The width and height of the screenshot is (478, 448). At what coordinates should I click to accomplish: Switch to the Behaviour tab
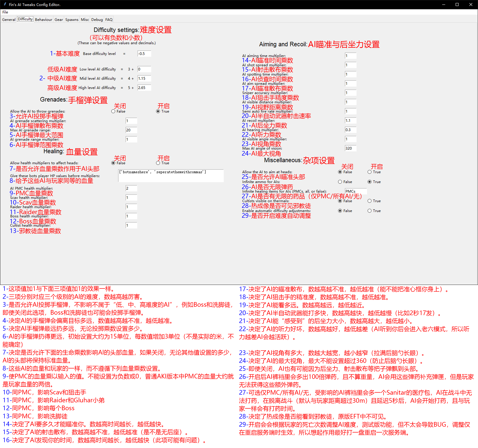(44, 20)
